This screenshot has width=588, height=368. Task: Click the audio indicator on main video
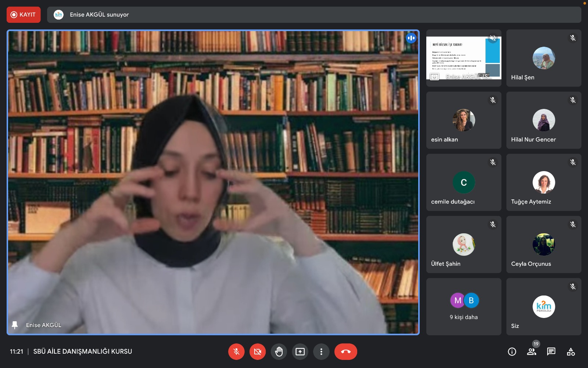tap(411, 38)
